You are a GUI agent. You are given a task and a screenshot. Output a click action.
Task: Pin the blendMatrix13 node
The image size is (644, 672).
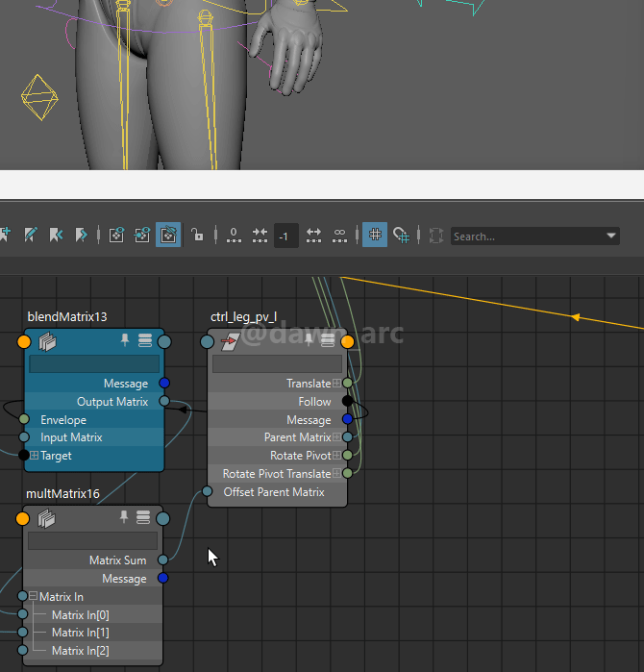click(x=125, y=340)
